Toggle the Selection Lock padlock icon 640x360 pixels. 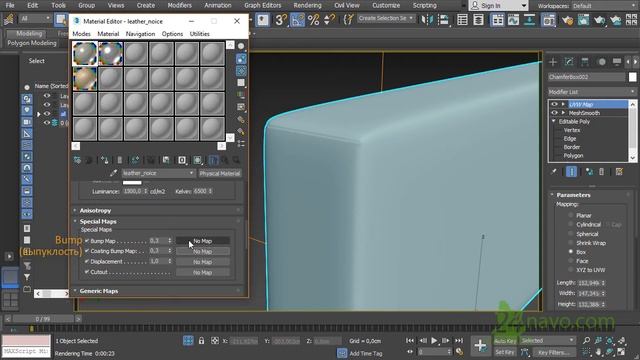pyautogui.click(x=201, y=340)
